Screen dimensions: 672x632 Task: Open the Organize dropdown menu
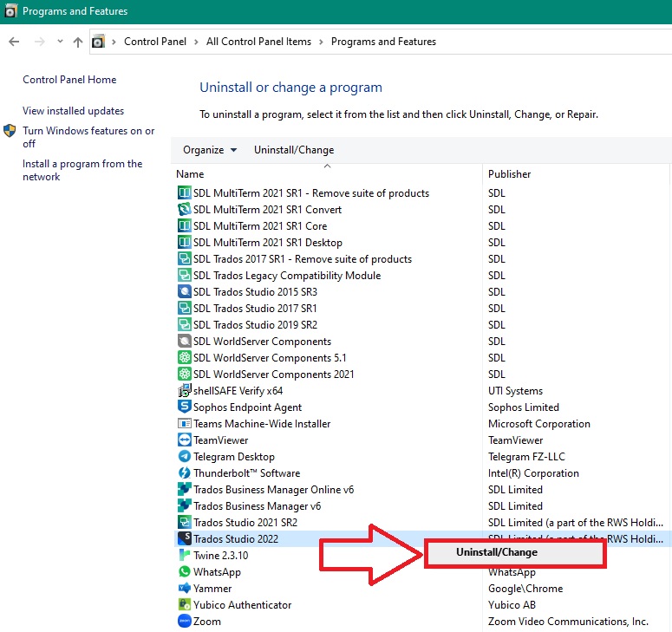pos(210,150)
